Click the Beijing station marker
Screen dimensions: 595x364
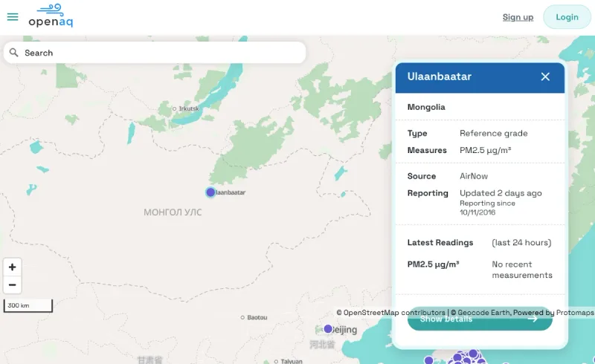[328, 329]
